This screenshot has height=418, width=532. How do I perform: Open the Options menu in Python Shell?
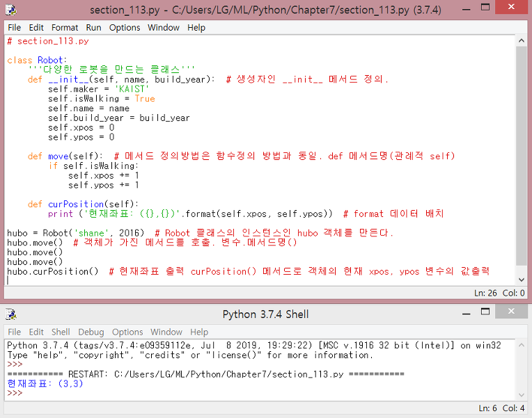127,332
